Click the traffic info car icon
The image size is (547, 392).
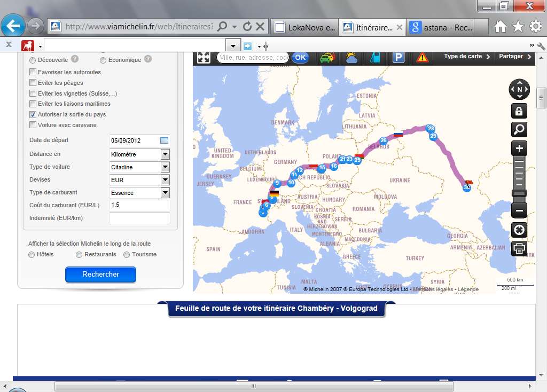tap(327, 58)
